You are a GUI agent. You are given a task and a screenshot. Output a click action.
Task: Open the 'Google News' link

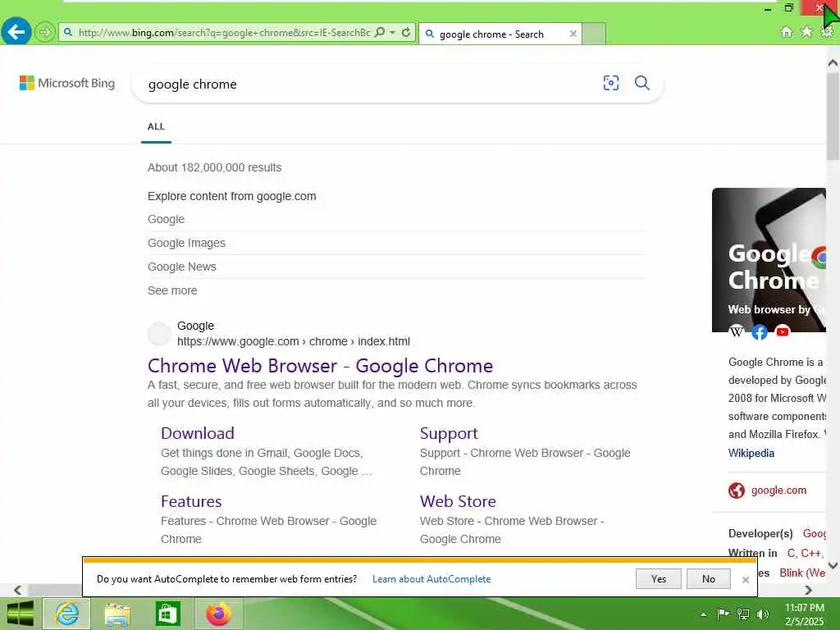coord(182,267)
